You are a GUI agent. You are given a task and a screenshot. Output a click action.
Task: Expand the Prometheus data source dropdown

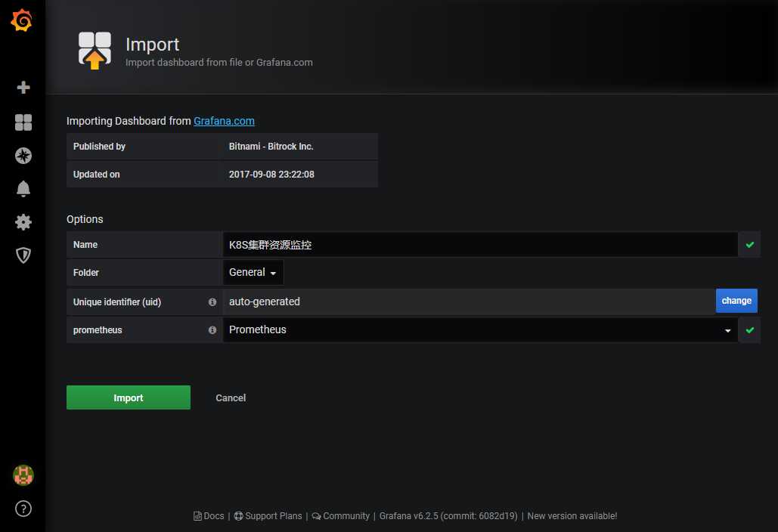[x=480, y=330]
